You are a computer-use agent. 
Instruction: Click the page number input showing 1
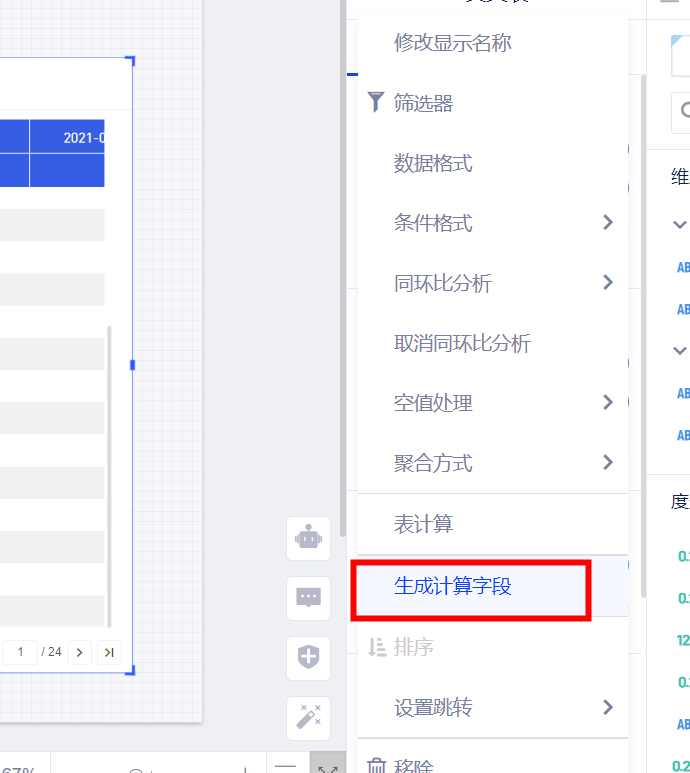20,652
